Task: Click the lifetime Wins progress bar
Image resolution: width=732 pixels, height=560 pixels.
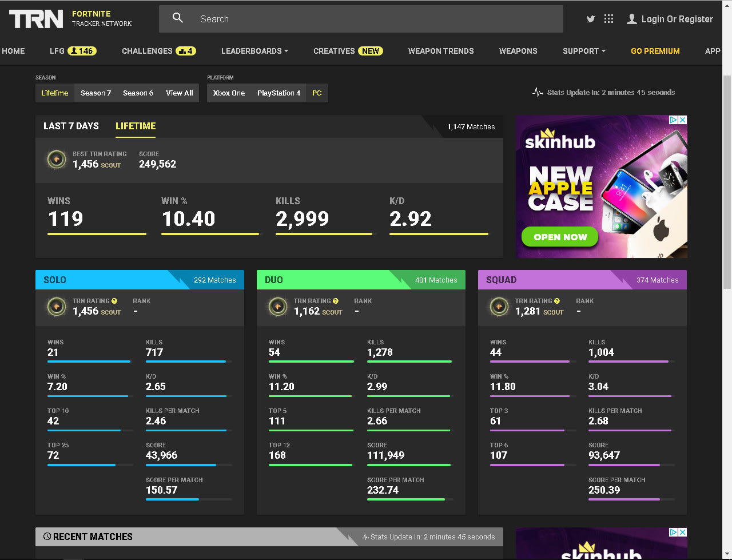Action: tap(97, 234)
